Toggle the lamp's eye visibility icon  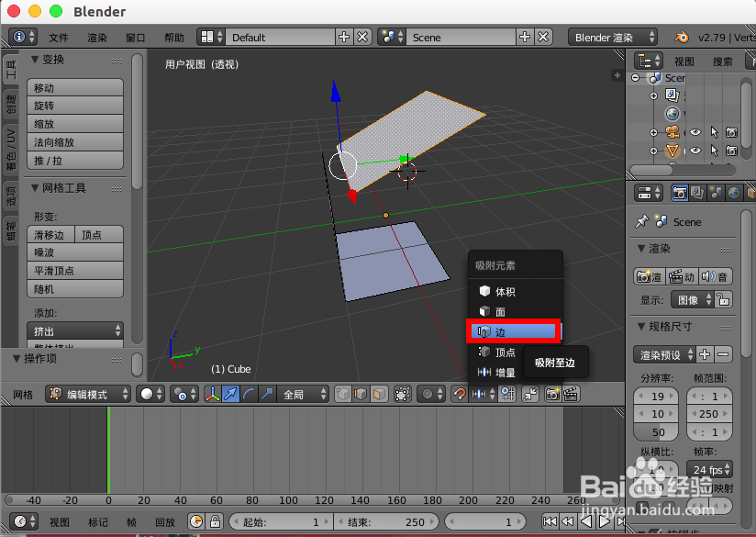pyautogui.click(x=695, y=151)
